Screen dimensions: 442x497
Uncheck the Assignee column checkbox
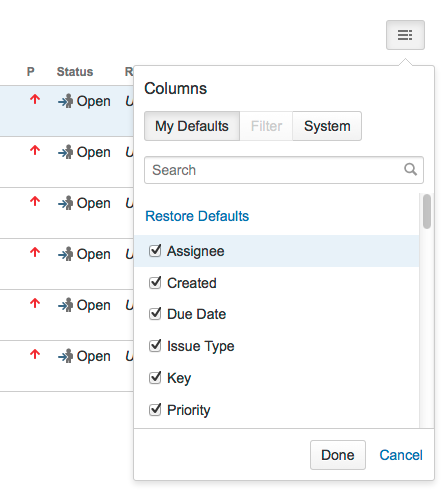point(155,251)
